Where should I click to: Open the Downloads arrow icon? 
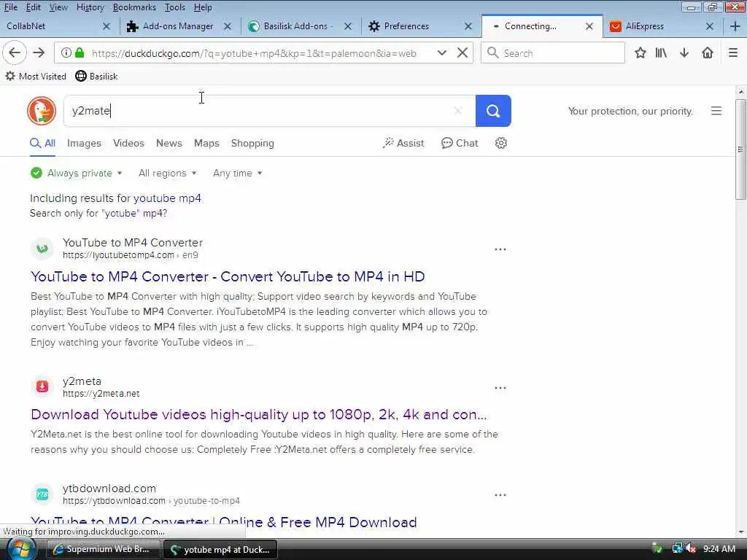coord(684,52)
